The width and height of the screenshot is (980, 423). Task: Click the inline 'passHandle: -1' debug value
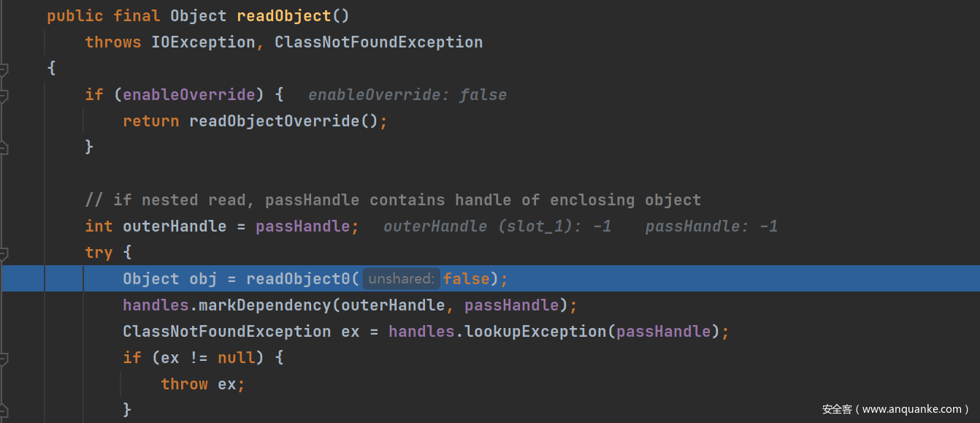[x=711, y=226]
